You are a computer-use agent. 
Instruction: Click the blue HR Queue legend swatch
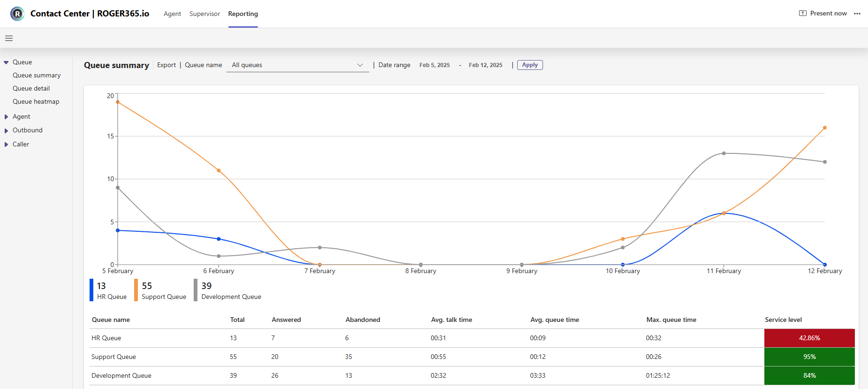point(91,290)
